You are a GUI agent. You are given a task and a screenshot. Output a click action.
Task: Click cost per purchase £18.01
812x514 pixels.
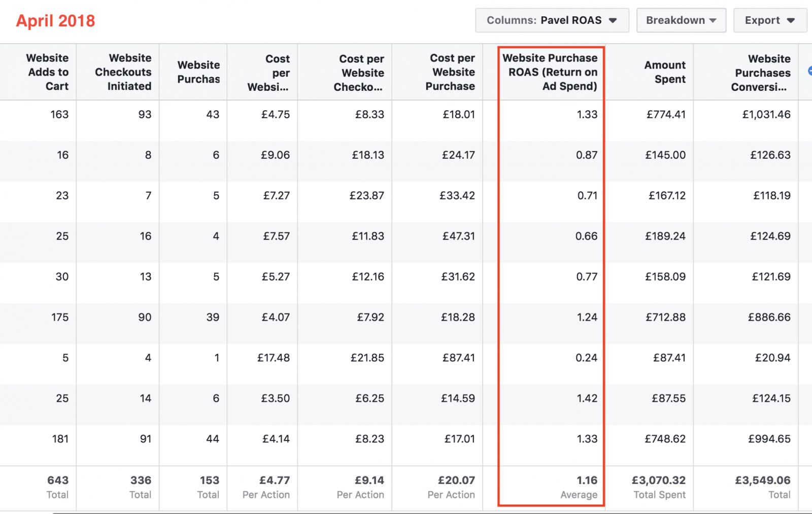(459, 115)
